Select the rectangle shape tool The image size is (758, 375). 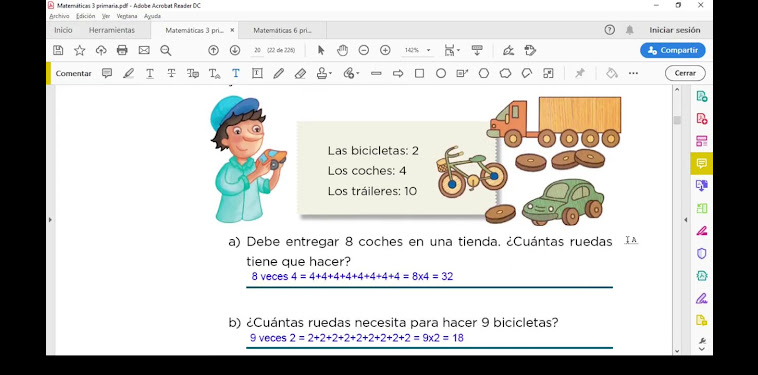coord(420,73)
